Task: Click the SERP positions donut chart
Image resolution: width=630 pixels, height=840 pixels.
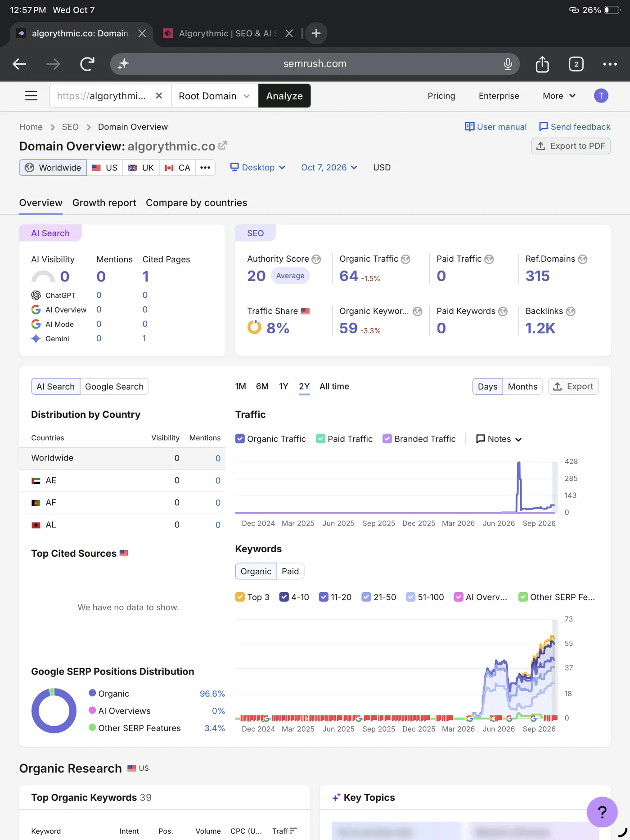Action: 54,710
